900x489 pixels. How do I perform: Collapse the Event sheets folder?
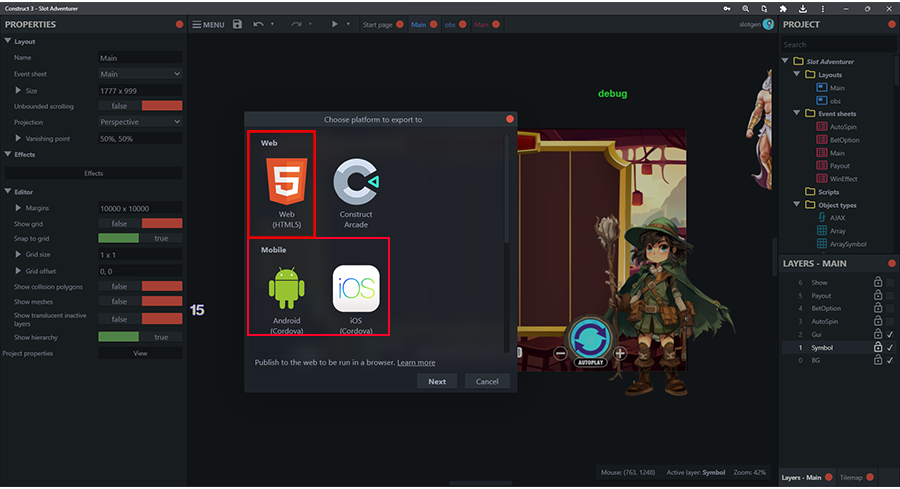pos(797,113)
